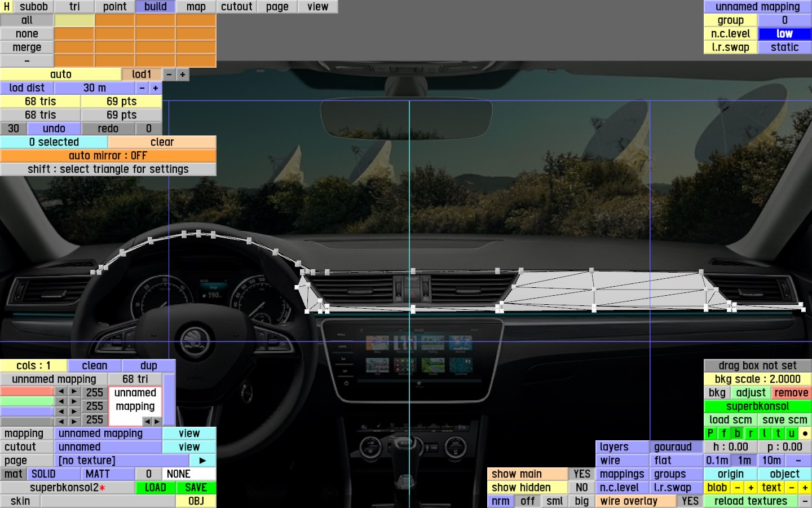Enlarge blob size with its plus button
This screenshot has height=508, width=812.
[751, 488]
